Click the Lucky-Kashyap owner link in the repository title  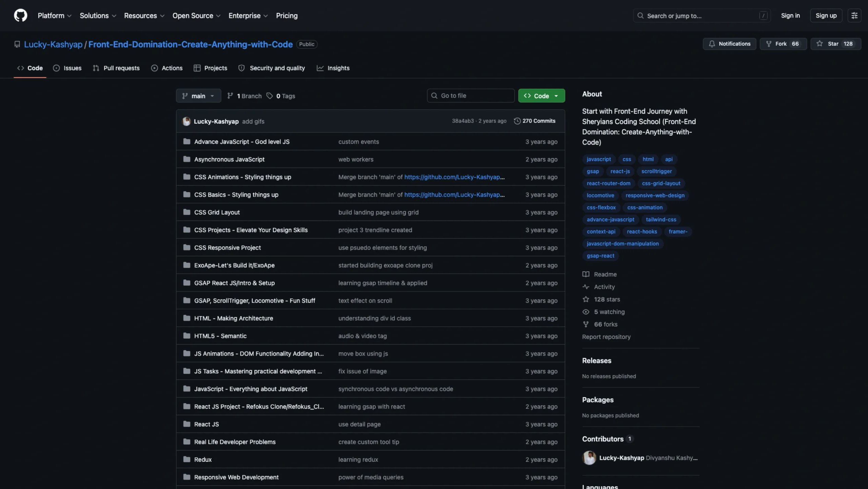53,44
